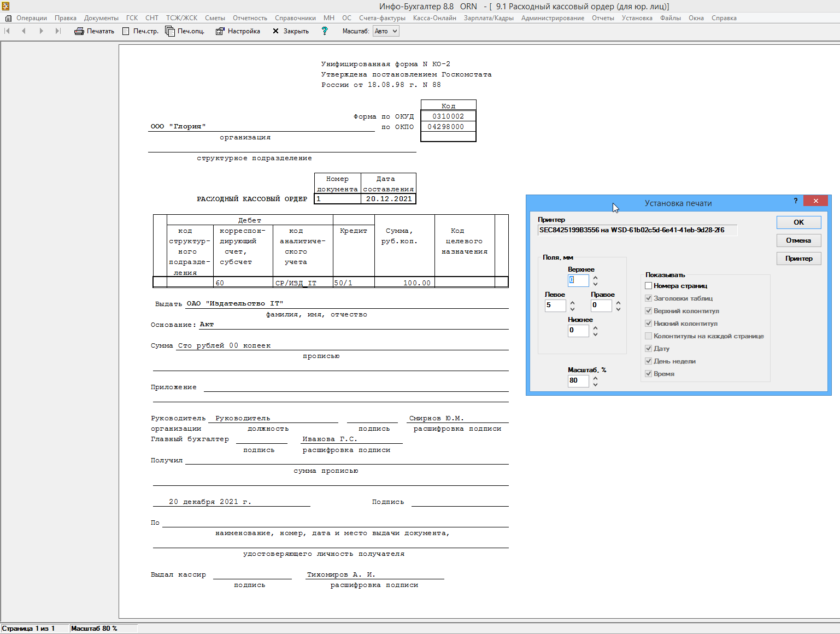Screen dimensions: 840x634
Task: Click the Нижнее margin input field
Action: pos(578,331)
